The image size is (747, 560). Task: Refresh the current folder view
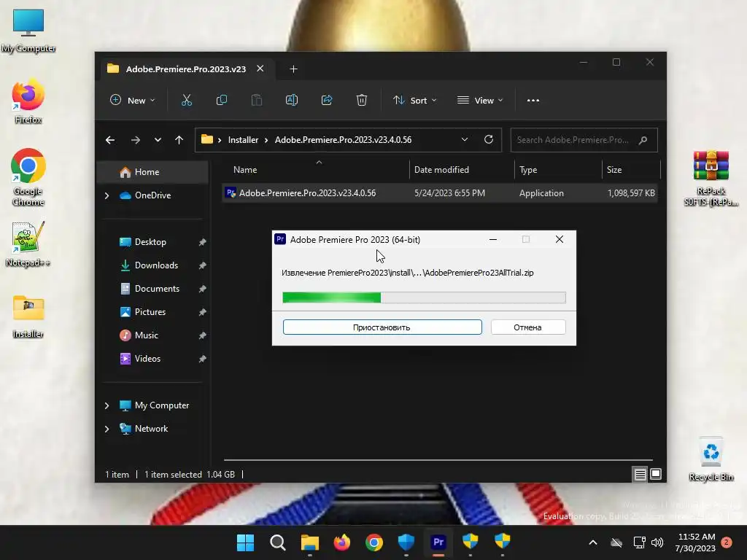(488, 139)
